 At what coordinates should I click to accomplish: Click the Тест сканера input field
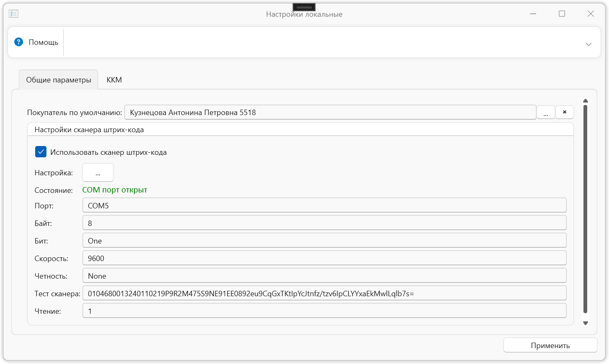point(324,293)
